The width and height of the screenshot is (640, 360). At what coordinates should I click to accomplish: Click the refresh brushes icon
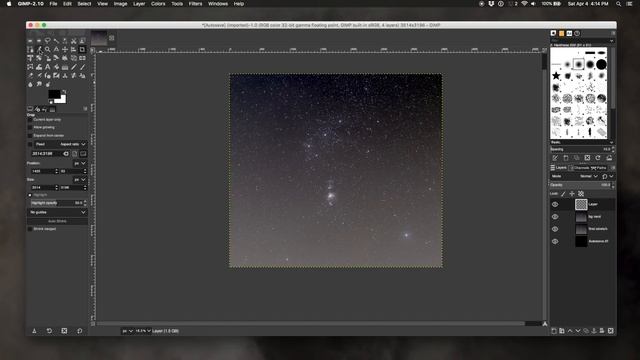598,158
